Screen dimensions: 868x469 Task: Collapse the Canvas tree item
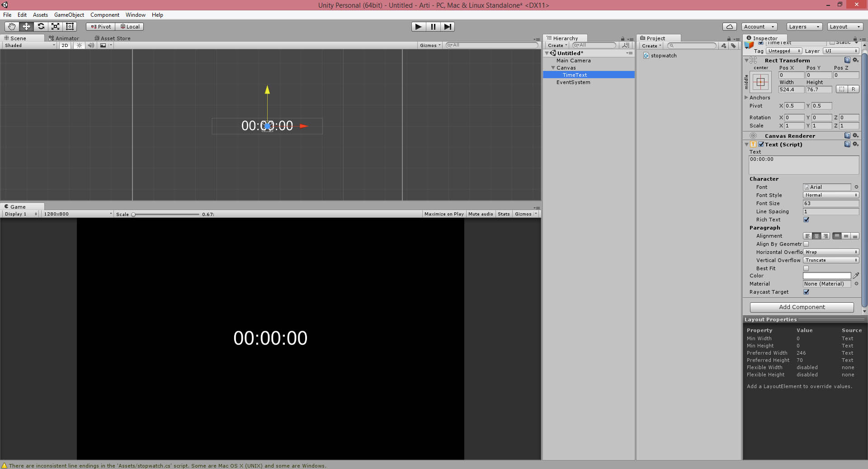(x=553, y=68)
